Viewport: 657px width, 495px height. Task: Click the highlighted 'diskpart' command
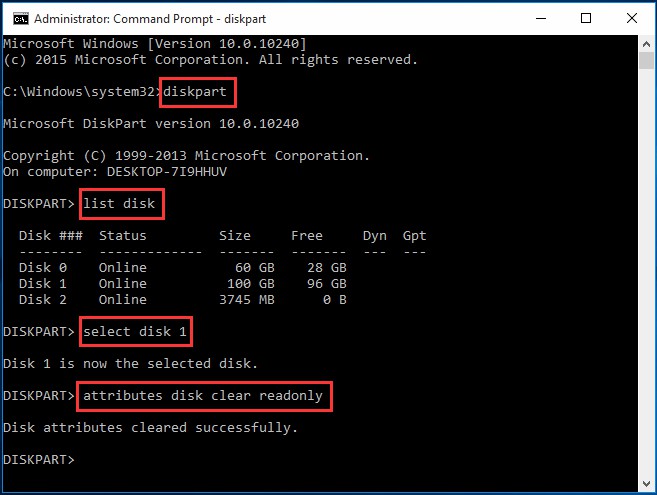point(195,91)
